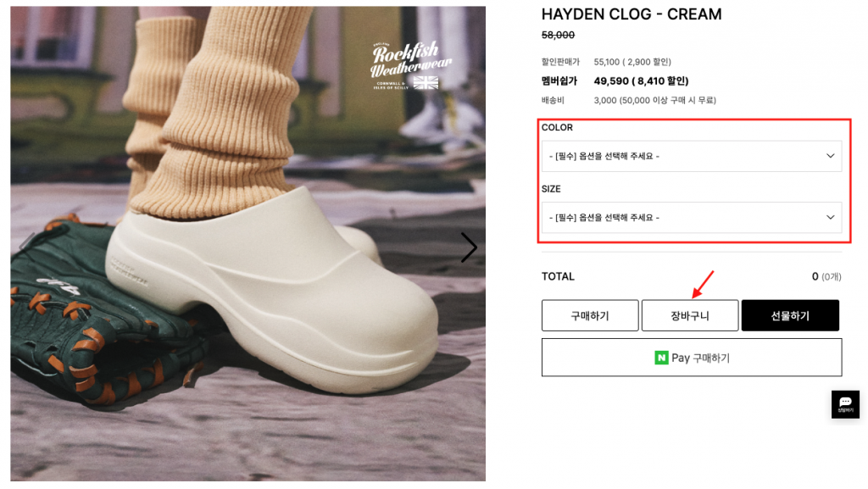
Task: Click the 할인판매가 55,100 discount price
Action: [606, 61]
